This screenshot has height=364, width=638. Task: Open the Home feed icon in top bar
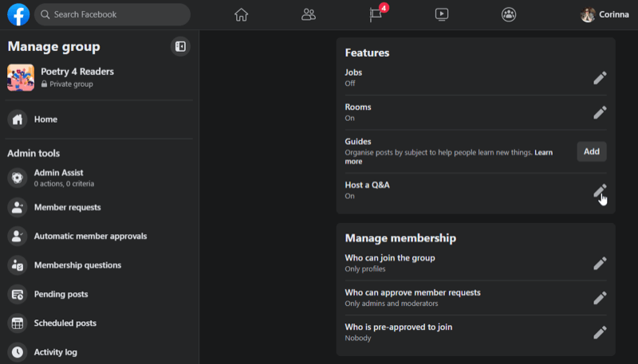click(242, 14)
